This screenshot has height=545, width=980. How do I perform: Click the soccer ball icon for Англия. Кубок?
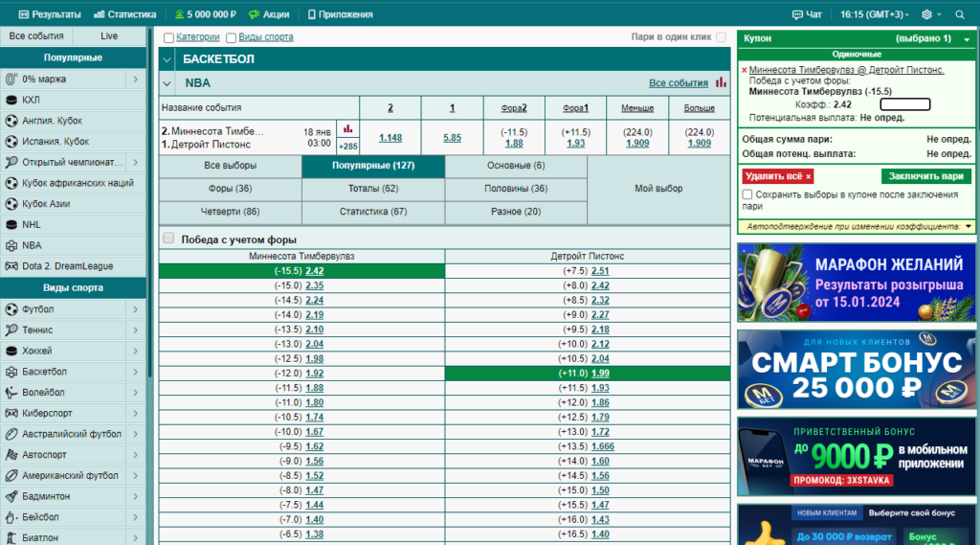pos(11,121)
